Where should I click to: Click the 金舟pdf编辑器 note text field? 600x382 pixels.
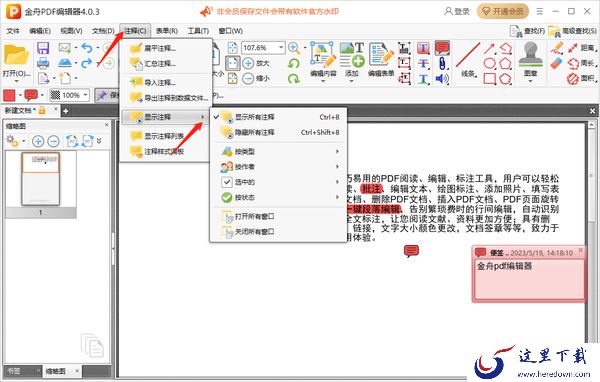pos(529,279)
